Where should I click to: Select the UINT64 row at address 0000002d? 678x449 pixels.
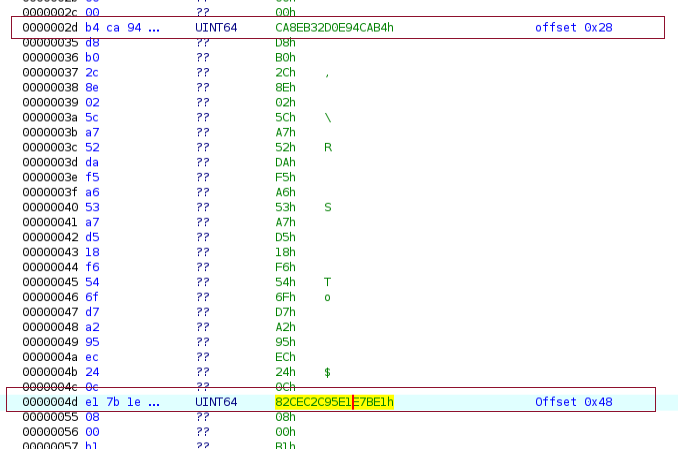338,28
